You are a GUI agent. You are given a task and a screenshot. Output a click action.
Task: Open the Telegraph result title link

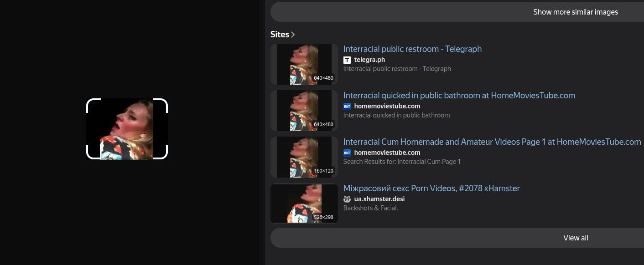pyautogui.click(x=412, y=49)
